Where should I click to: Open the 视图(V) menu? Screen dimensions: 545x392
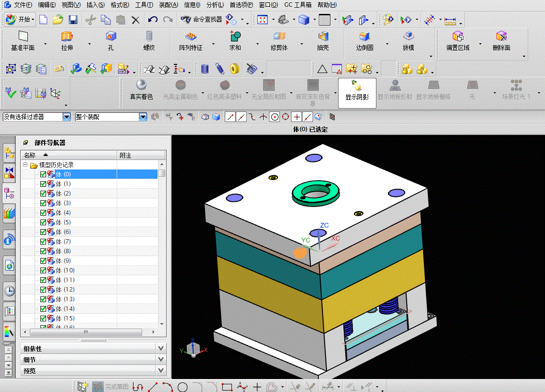[71, 5]
